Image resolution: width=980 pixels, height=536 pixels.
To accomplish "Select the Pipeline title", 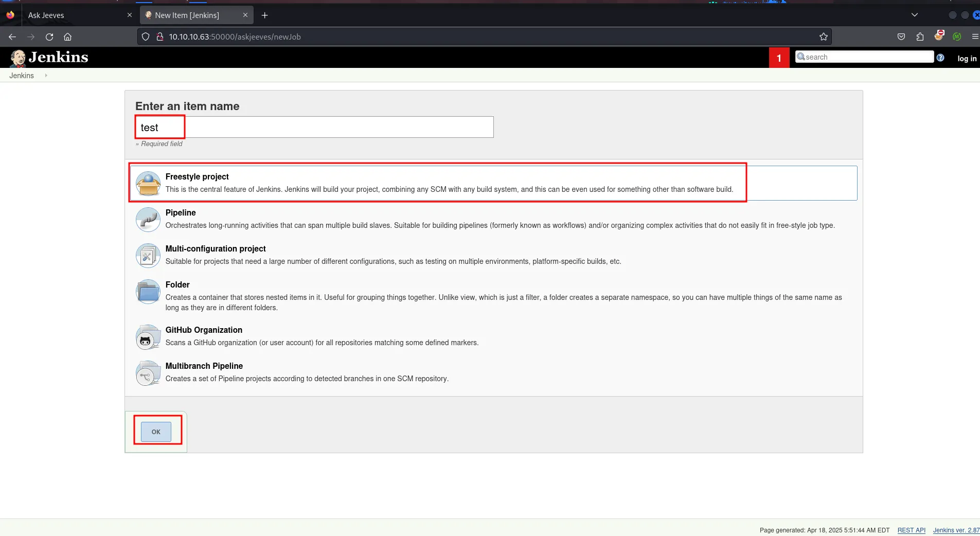I will [181, 212].
